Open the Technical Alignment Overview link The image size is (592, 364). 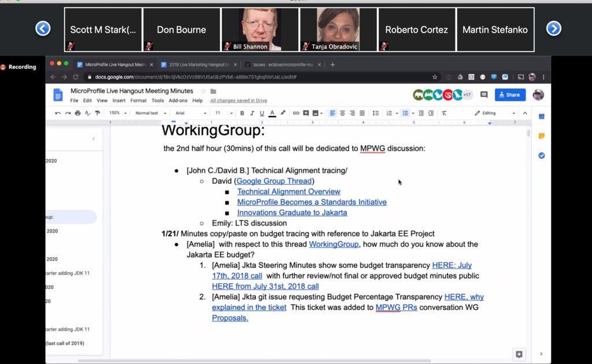289,192
